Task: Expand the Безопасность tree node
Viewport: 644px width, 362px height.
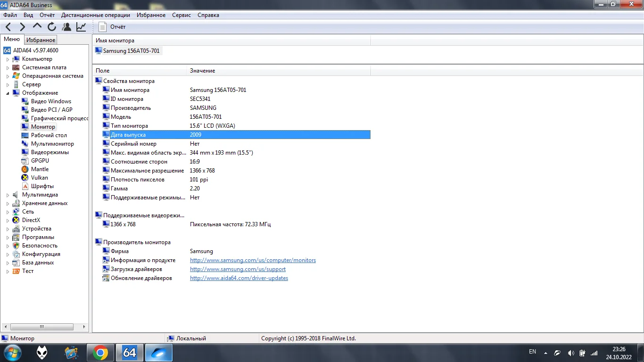Action: pyautogui.click(x=8, y=246)
